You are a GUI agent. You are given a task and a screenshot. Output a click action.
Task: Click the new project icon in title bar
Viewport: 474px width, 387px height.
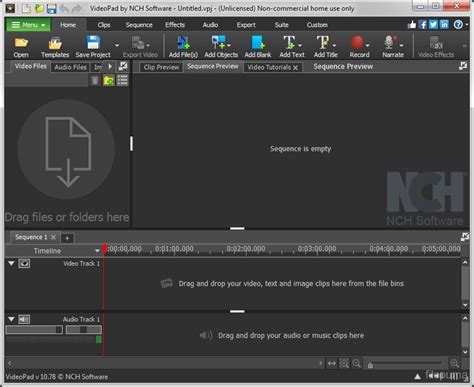pyautogui.click(x=27, y=8)
